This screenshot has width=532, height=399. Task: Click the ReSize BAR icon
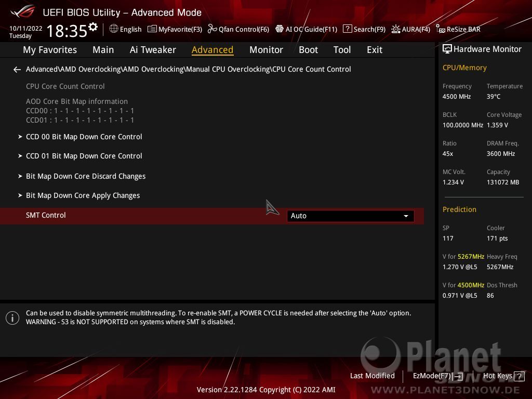pyautogui.click(x=441, y=29)
